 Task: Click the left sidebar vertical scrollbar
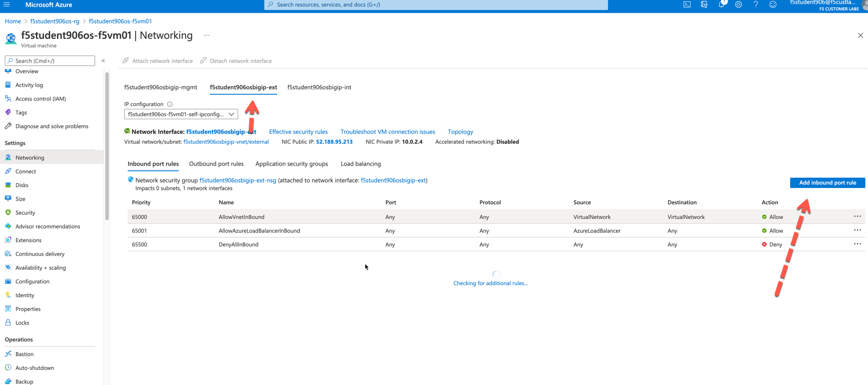pos(107,146)
